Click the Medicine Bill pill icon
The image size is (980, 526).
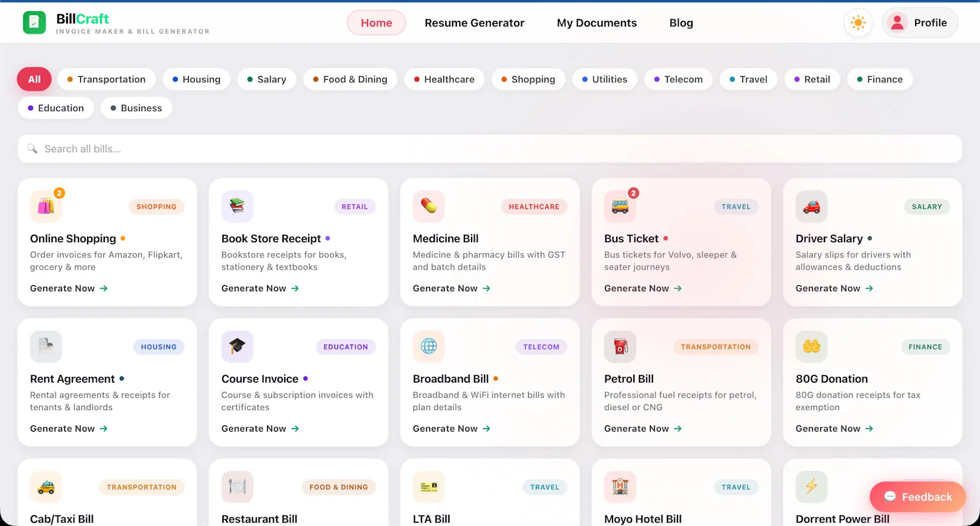(x=429, y=207)
